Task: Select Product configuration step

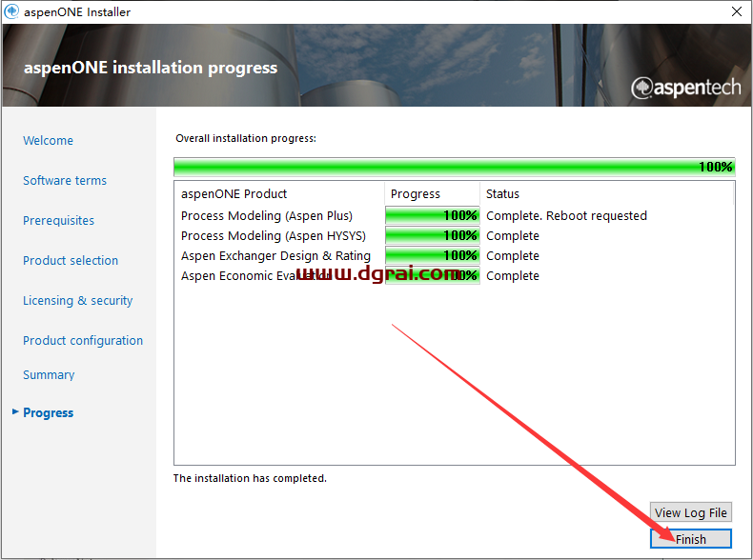Action: (83, 341)
